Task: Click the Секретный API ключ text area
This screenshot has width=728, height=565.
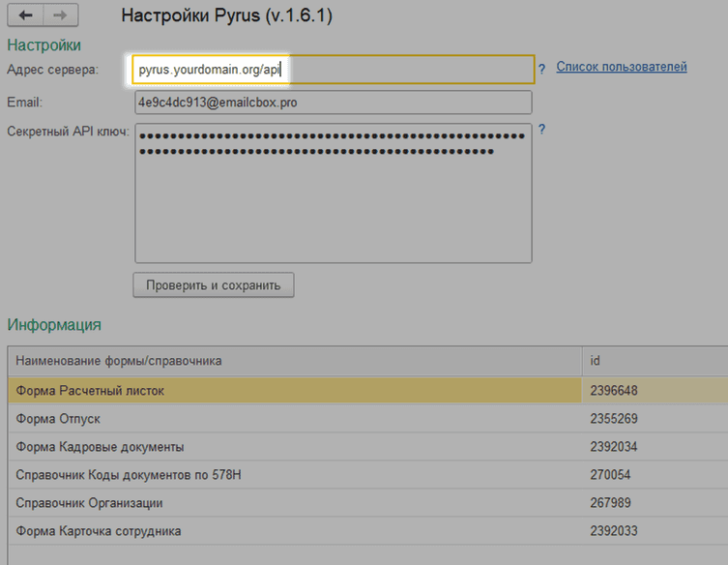Action: tap(333, 193)
